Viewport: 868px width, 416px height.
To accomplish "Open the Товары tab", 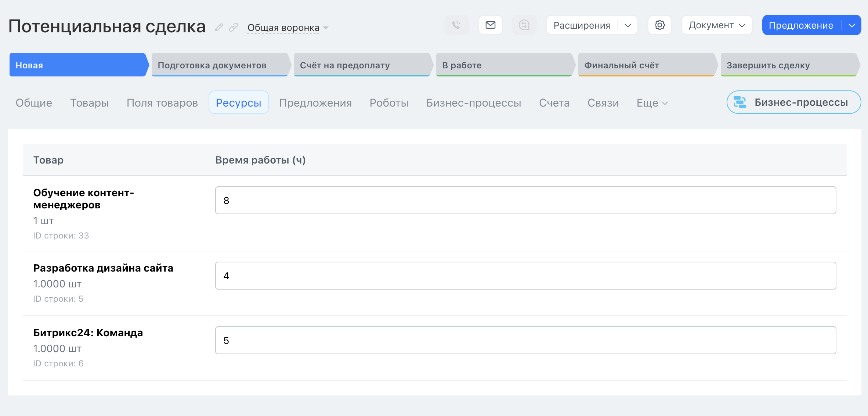I will point(89,103).
